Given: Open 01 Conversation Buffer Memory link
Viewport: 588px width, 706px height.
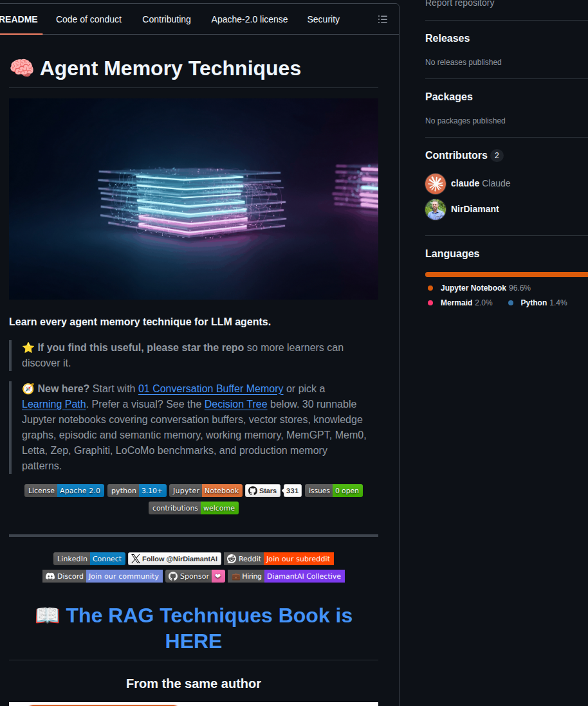Looking at the screenshot, I should click(211, 388).
